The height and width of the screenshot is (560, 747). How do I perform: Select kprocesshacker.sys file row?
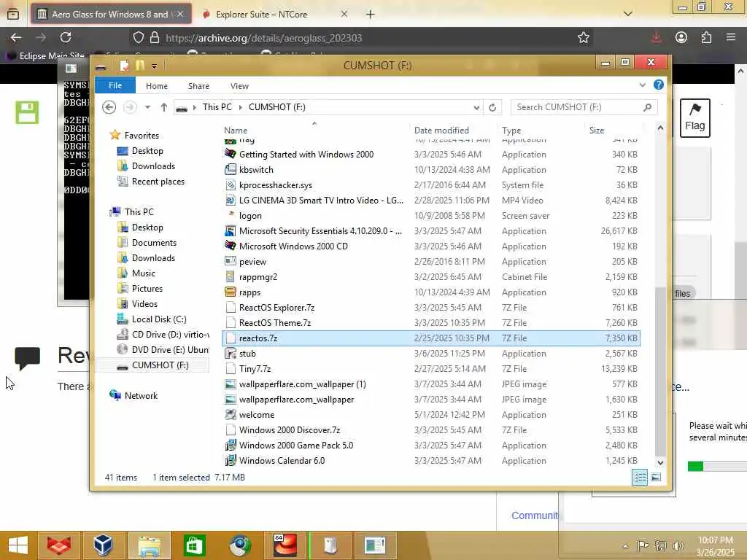click(430, 184)
